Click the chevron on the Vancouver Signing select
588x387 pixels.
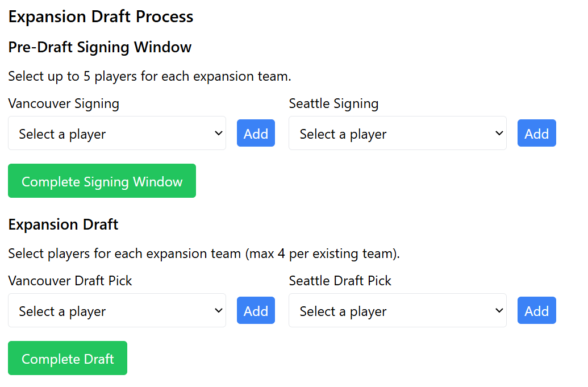218,133
